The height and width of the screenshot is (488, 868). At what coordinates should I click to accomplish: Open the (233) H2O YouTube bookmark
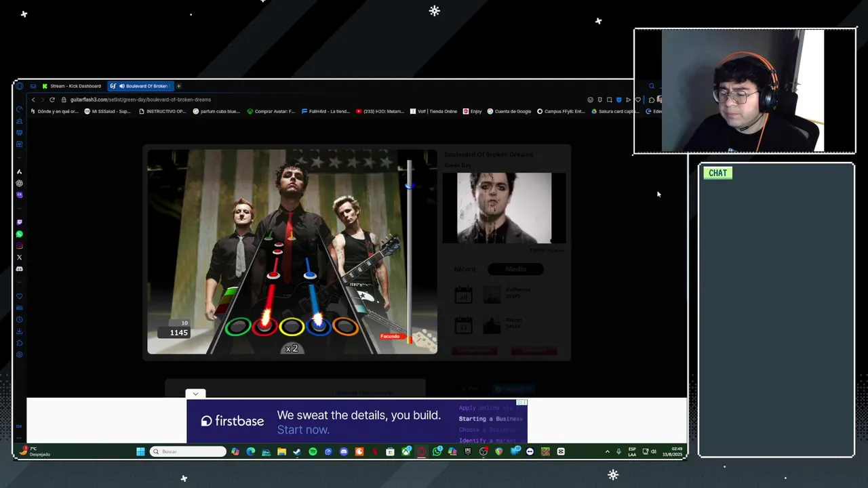click(x=380, y=111)
